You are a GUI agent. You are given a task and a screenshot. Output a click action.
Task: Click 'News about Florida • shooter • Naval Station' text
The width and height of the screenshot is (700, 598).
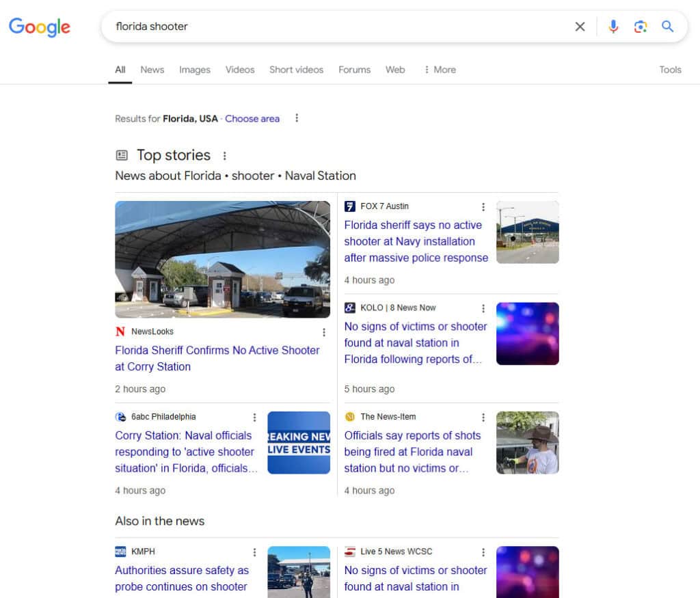(235, 176)
